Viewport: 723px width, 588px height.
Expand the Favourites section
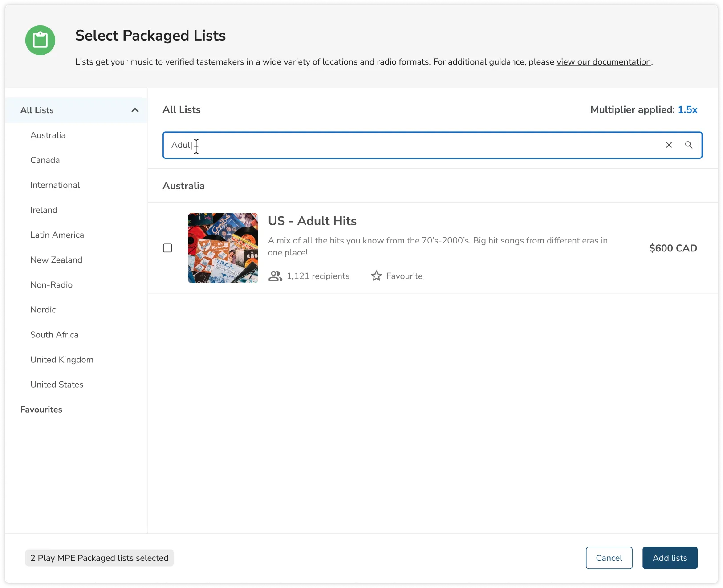coord(41,410)
